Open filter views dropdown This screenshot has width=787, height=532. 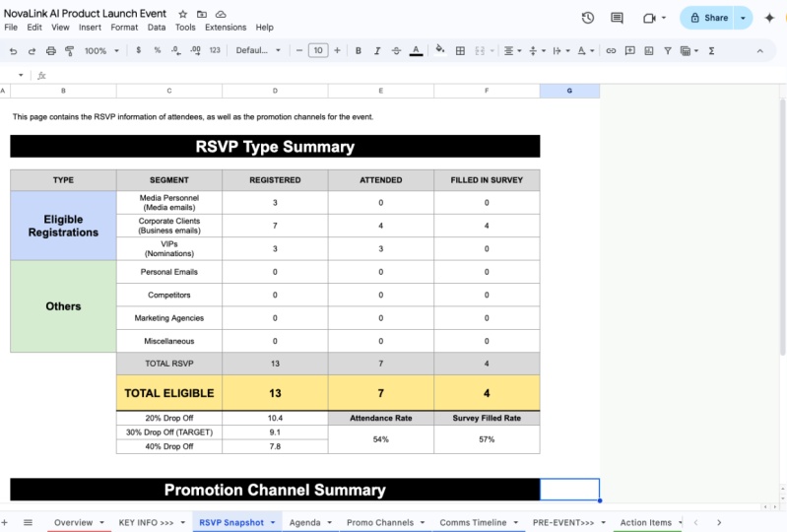click(689, 50)
